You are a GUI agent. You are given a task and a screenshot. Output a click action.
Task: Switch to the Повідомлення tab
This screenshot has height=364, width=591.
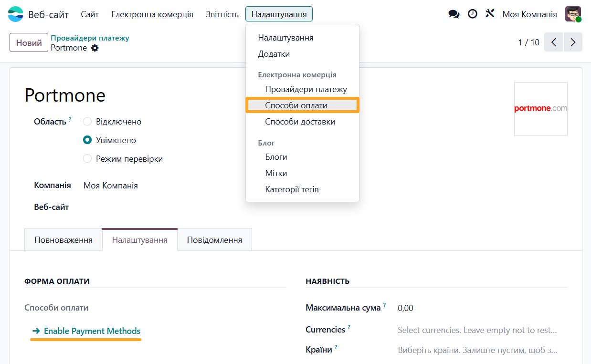click(214, 239)
